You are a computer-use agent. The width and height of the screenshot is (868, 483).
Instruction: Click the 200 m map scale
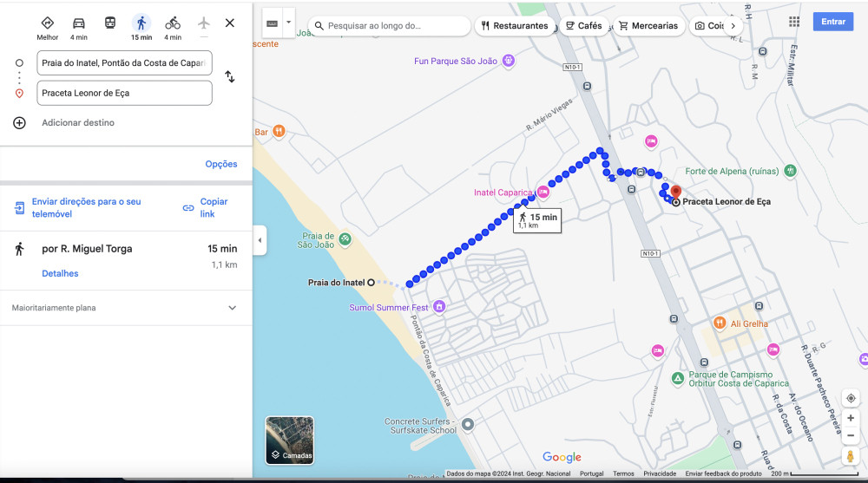tap(815, 473)
